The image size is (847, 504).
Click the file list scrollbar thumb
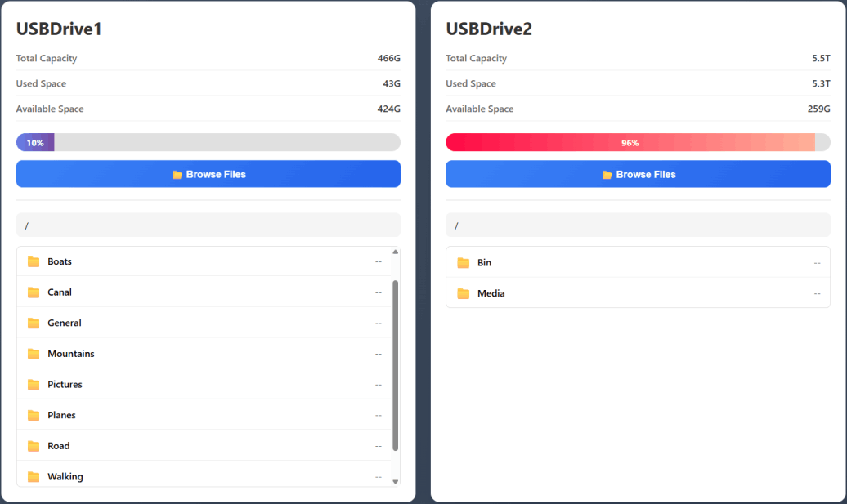[x=396, y=364]
